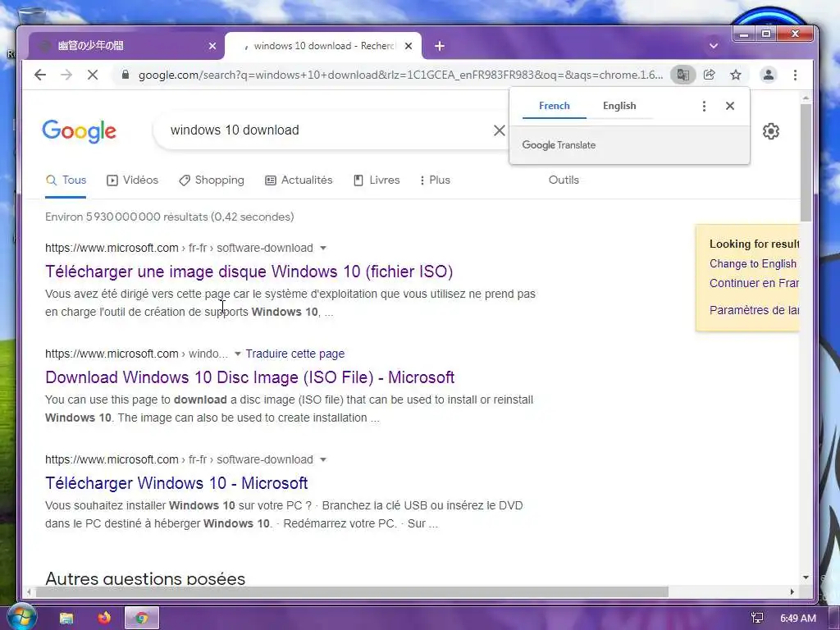Click the 6:49 AM clock
The image size is (840, 630).
(x=797, y=619)
